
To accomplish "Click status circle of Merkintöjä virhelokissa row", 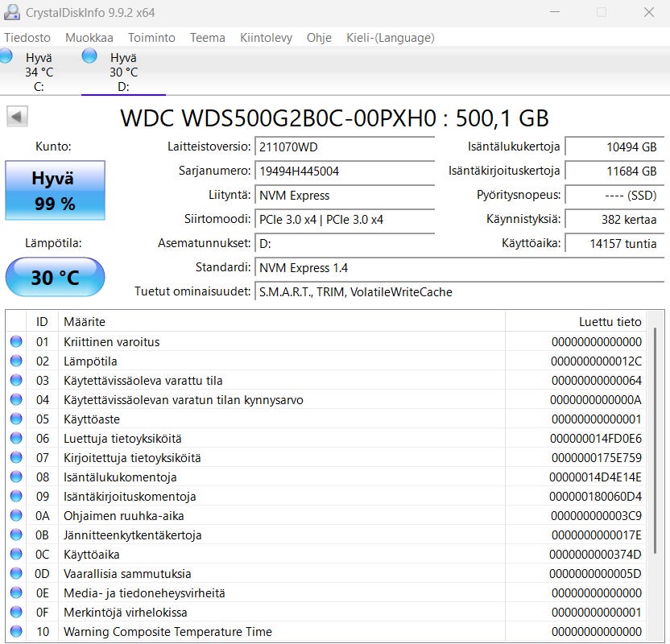I will pos(16,612).
